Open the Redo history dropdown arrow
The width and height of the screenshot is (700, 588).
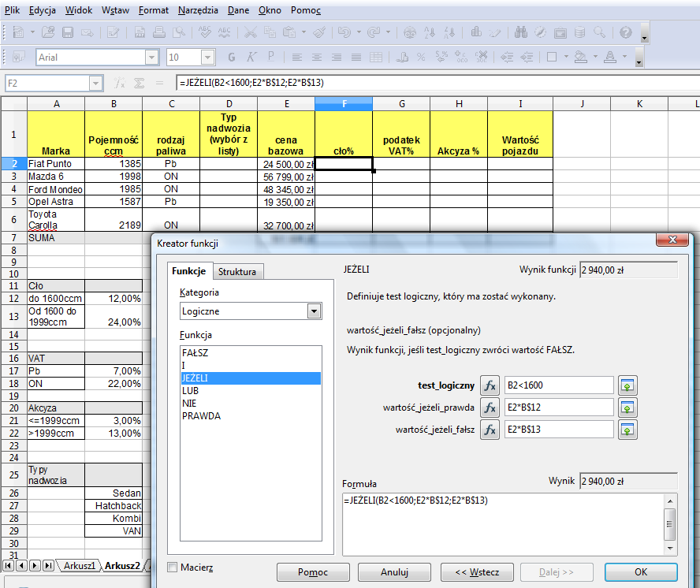pyautogui.click(x=388, y=32)
